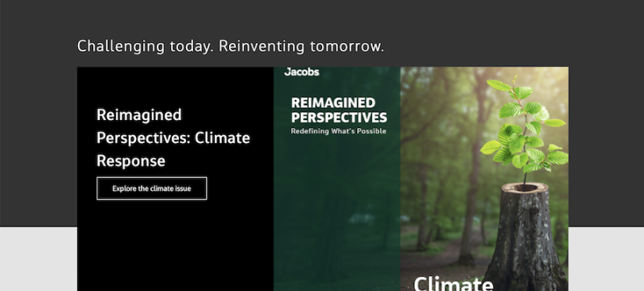644x291 pixels.
Task: Click the word Reimagined in black card heading
Action: coord(139,115)
